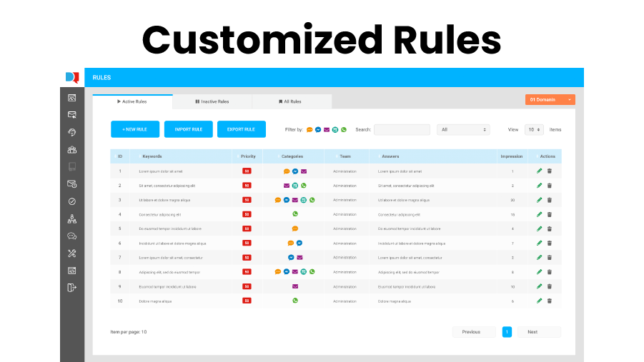Switch to the All Rules tab
644x362 pixels.
[x=291, y=101]
